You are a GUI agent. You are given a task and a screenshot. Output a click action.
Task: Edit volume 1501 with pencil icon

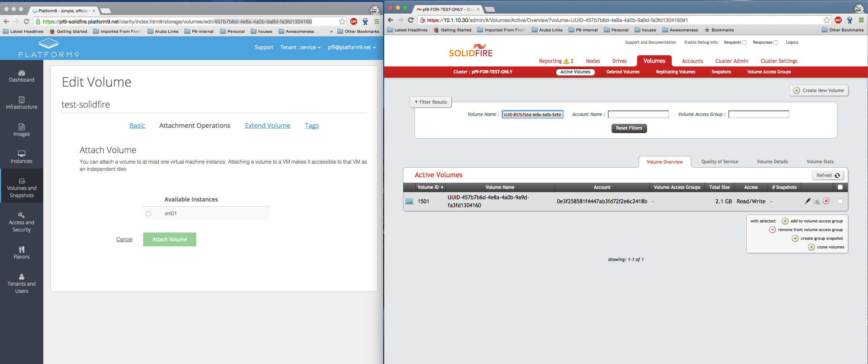coord(807,201)
